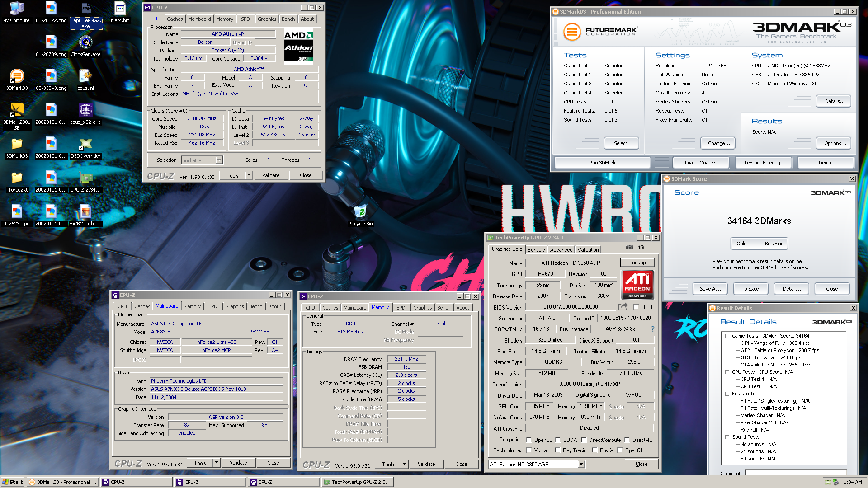Toggle the Vulkan checkbox
The width and height of the screenshot is (868, 488).
(529, 450)
